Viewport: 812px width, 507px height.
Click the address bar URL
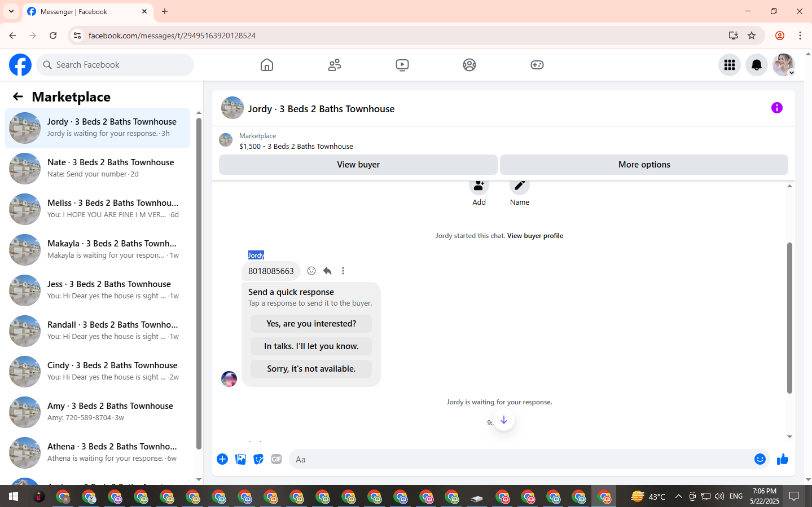tap(172, 36)
